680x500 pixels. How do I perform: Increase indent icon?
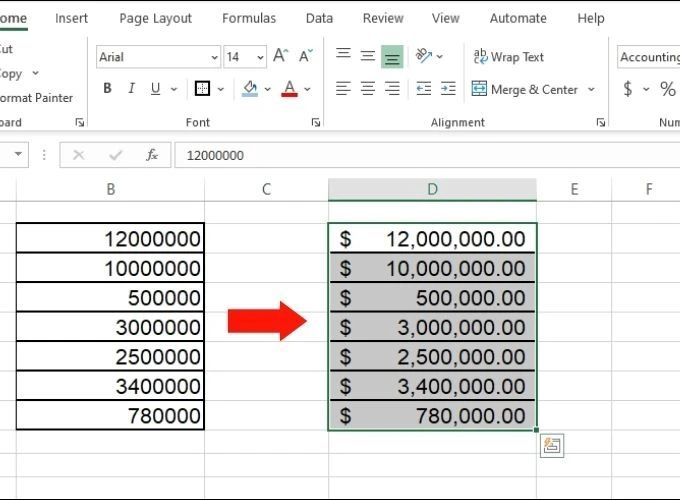(x=448, y=88)
